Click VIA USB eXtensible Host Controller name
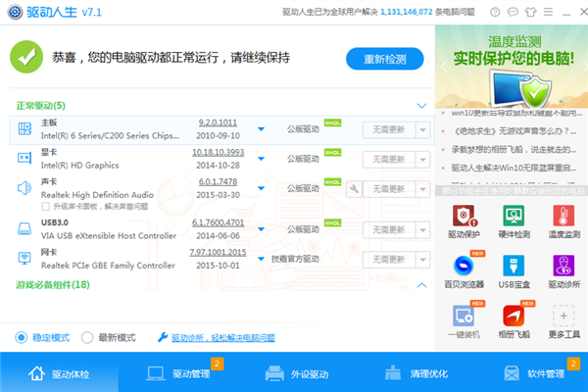 click(109, 236)
